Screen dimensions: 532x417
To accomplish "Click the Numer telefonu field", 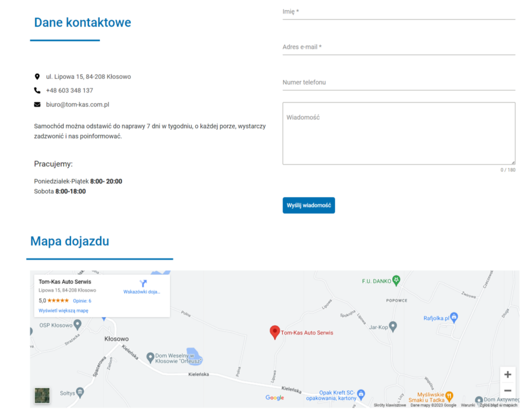I will (398, 82).
